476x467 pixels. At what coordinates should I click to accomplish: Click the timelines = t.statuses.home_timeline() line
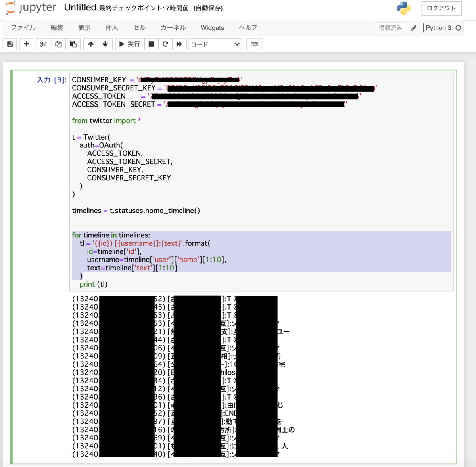[x=136, y=211]
